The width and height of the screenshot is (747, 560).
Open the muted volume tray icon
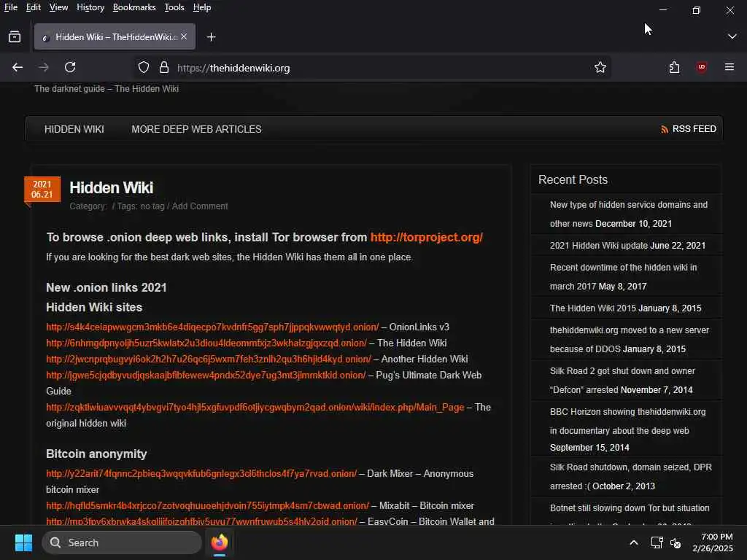pos(675,542)
